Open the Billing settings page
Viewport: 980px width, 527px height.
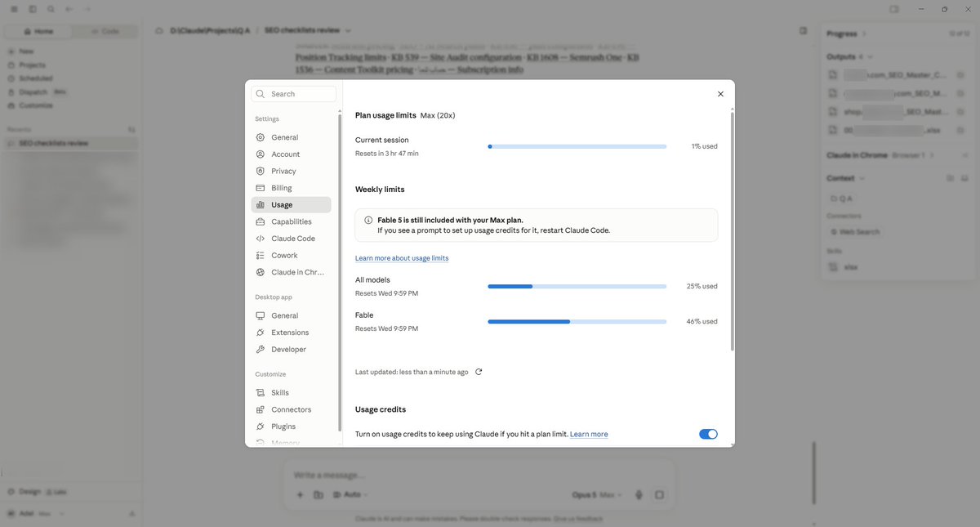point(292,188)
